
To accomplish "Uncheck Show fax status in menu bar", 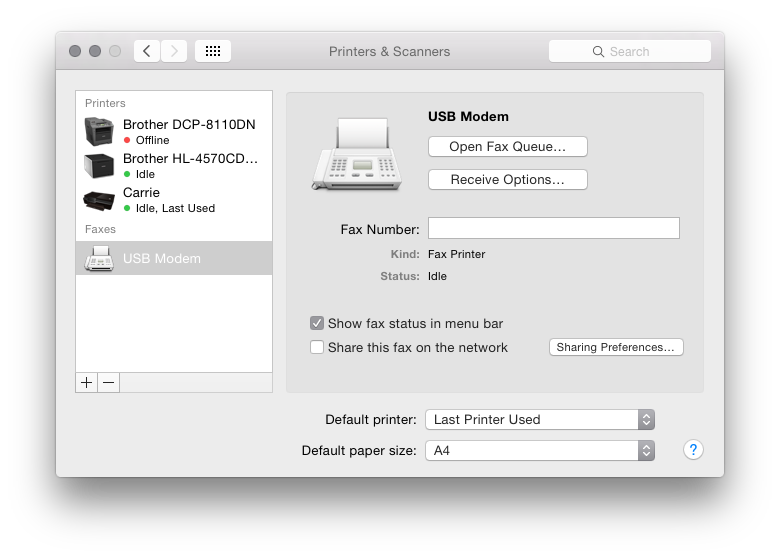I will [317, 323].
